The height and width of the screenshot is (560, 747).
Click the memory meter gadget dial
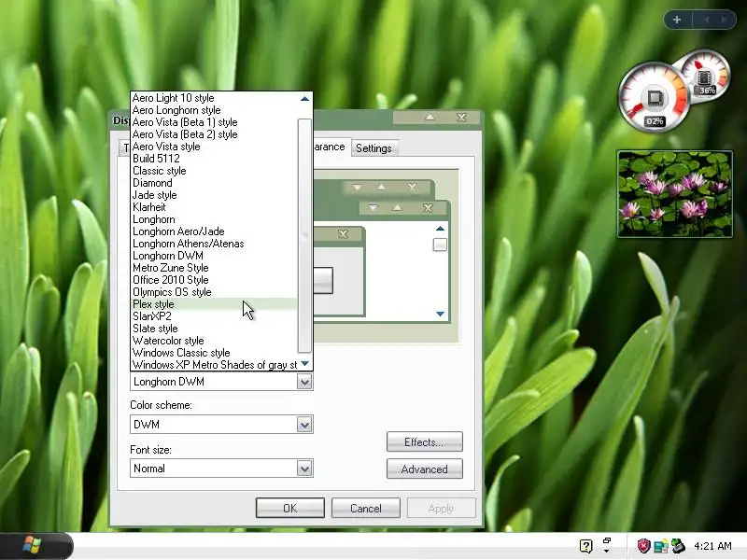click(708, 74)
